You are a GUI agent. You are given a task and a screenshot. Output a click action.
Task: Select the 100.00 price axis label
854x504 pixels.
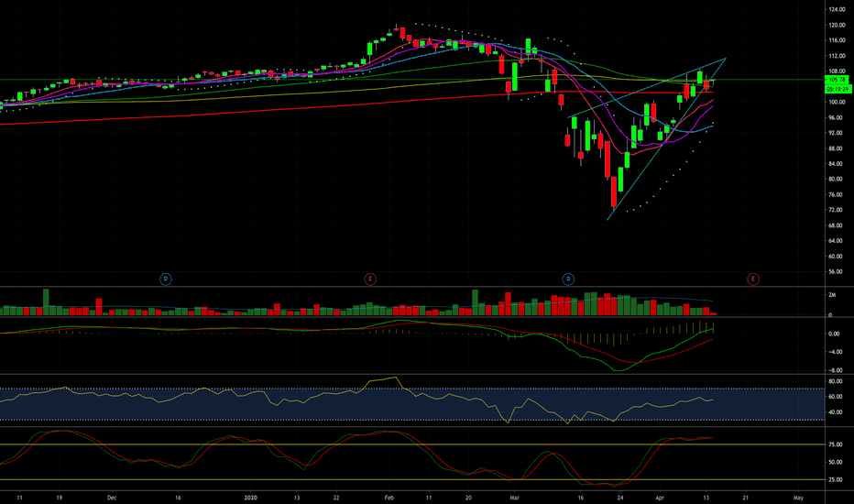coord(837,102)
